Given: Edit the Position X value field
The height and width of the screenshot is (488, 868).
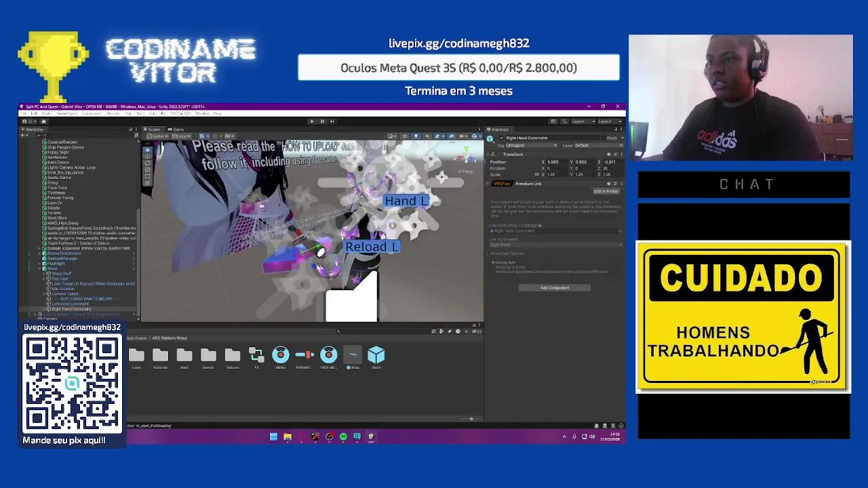Looking at the screenshot, I should (557, 162).
